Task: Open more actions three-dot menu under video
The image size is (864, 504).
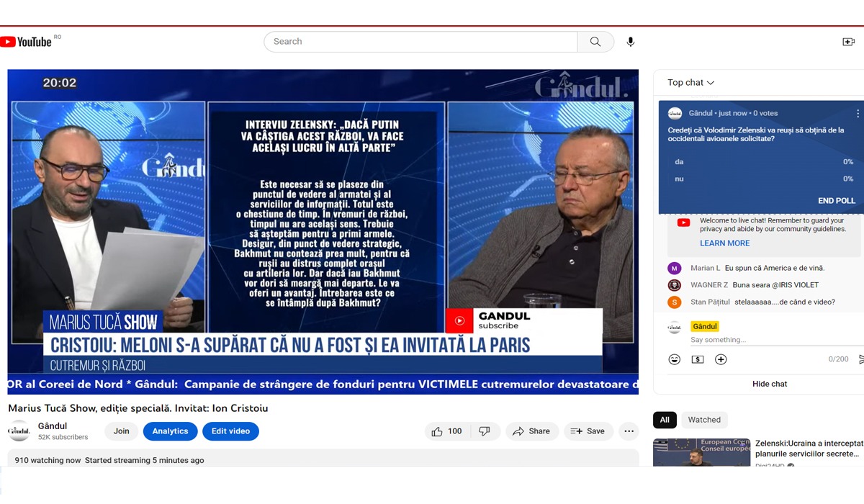Action: point(629,431)
